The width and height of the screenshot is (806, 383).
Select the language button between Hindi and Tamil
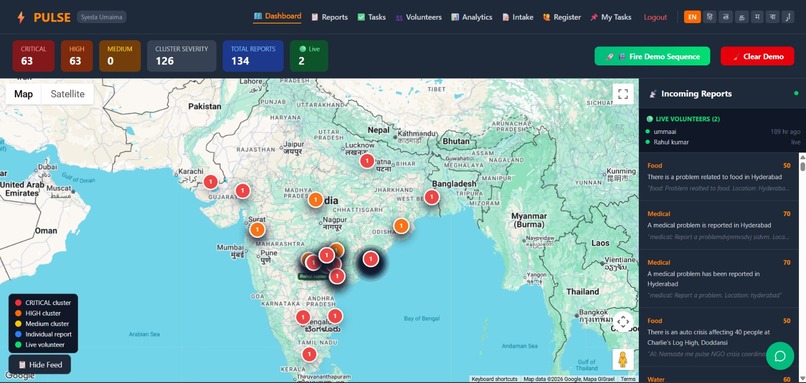pyautogui.click(x=725, y=17)
